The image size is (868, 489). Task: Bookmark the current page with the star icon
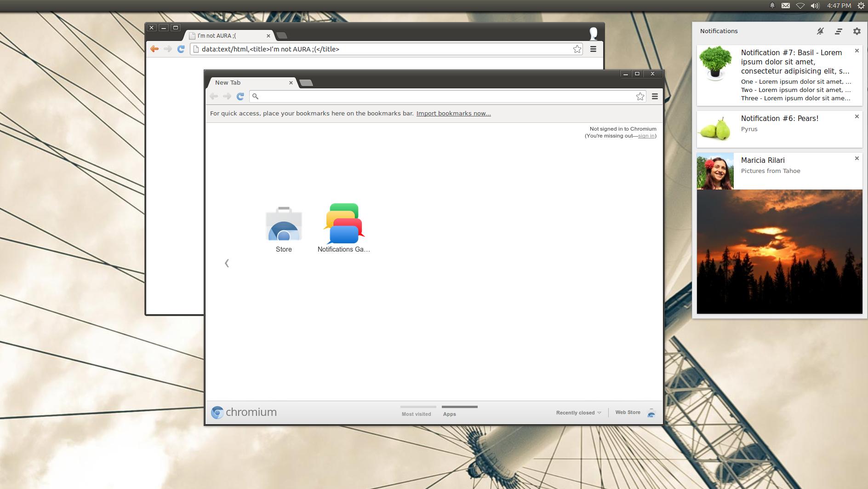point(640,96)
